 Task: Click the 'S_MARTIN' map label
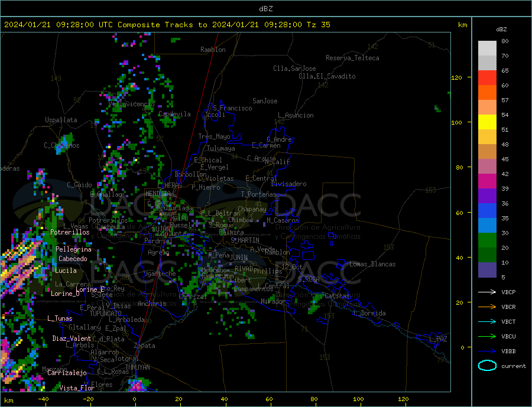tap(245, 240)
